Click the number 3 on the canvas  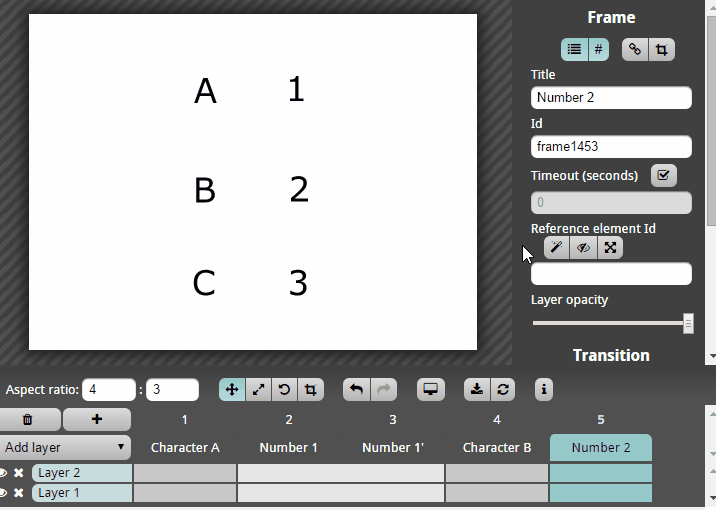298,283
